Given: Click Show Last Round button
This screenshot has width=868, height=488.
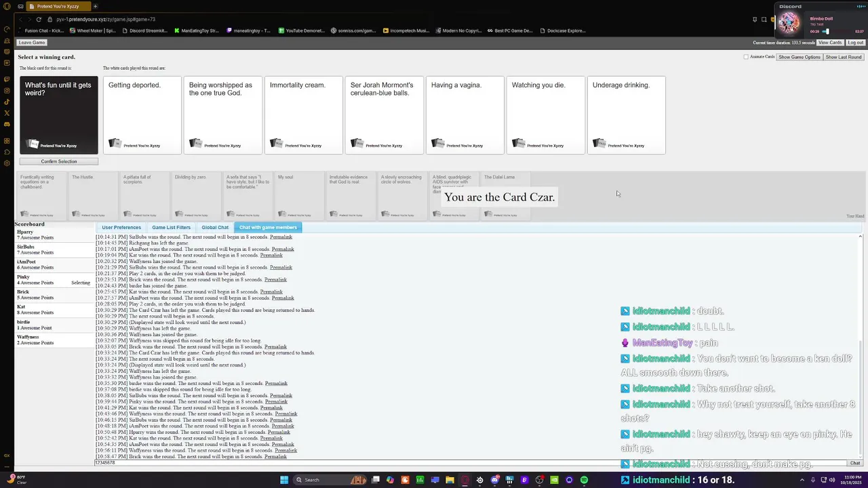Looking at the screenshot, I should pyautogui.click(x=844, y=57).
